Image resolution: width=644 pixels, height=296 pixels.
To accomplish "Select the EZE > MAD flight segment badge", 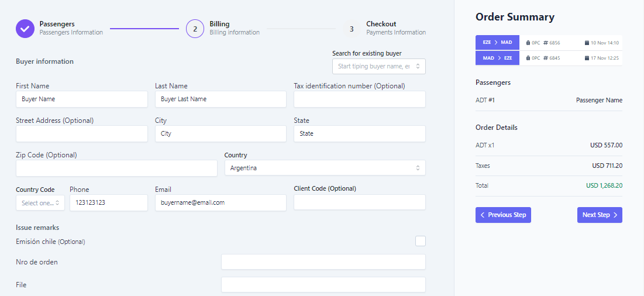I will point(497,43).
